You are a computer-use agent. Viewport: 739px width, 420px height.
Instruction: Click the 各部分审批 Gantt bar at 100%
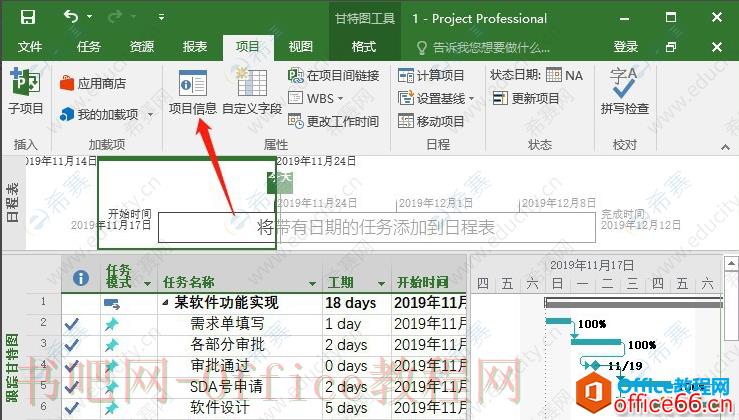pyautogui.click(x=596, y=342)
